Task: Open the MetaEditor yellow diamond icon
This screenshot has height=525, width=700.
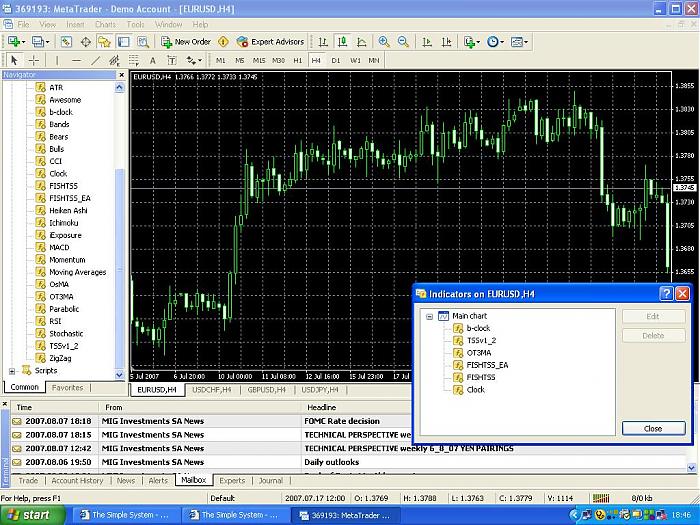Action: point(223,42)
